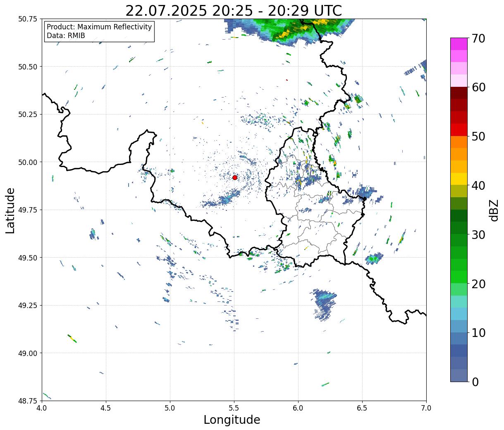Click the longitude tick label 4.5

point(106,408)
